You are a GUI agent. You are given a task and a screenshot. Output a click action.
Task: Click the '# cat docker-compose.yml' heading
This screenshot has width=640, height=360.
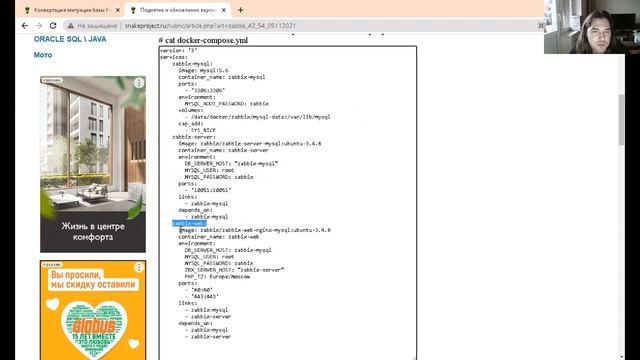(x=203, y=40)
